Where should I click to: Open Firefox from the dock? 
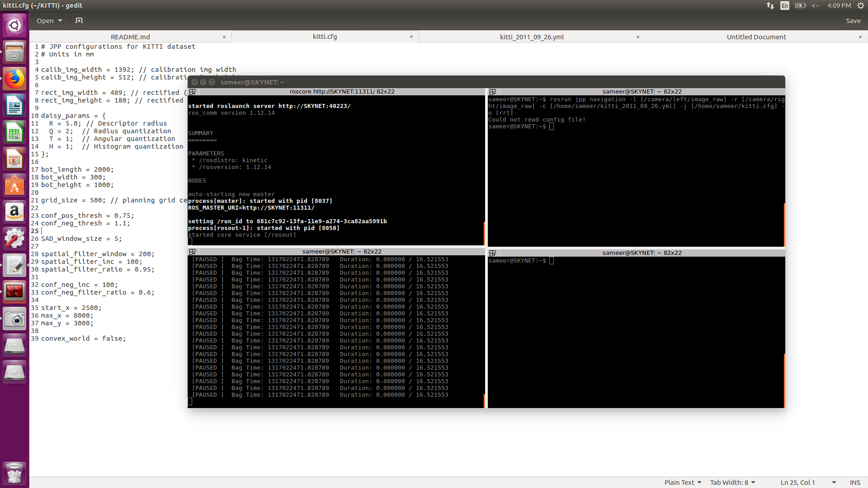(x=15, y=79)
